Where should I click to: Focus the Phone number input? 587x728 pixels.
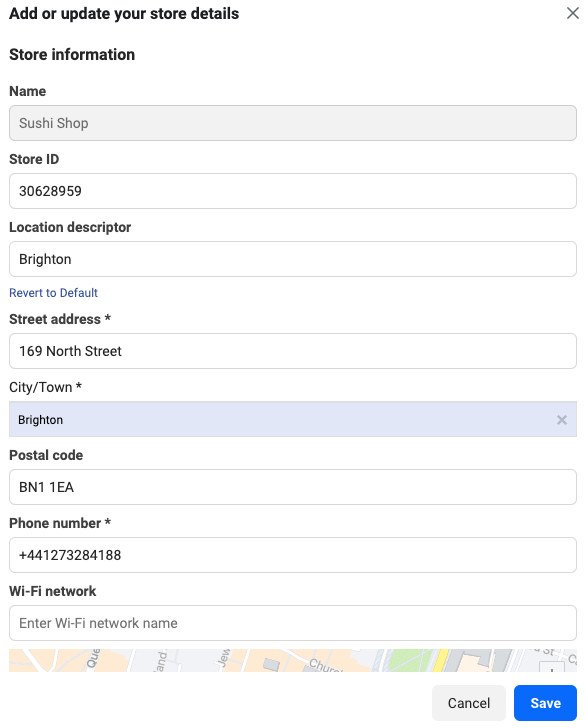[x=293, y=555]
